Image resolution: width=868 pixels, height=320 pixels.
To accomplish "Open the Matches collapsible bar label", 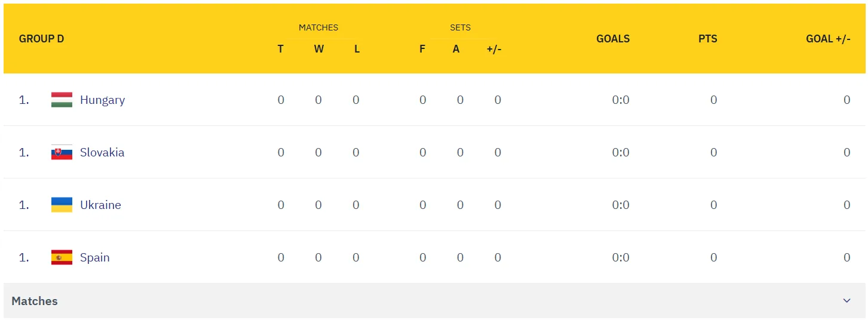I will pos(35,301).
